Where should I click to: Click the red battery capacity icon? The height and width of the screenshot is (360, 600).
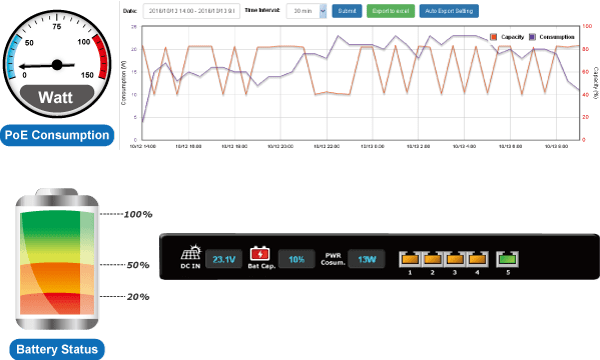tap(260, 254)
